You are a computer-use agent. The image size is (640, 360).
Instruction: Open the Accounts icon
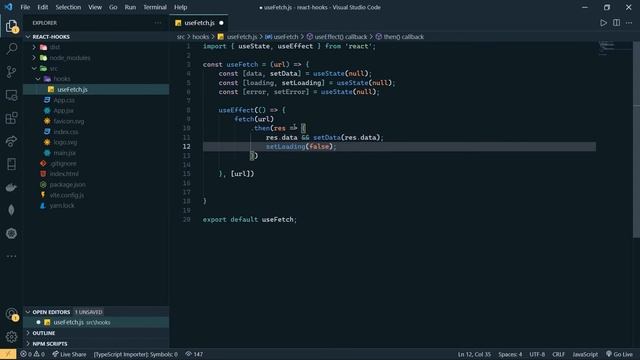(11, 314)
